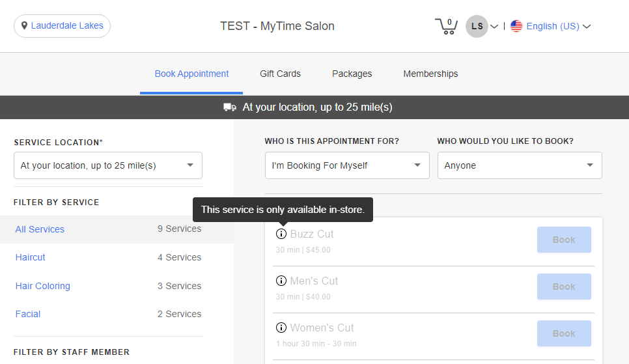This screenshot has width=629, height=364.
Task: Click '30 min | $45.00' price text
Action: (303, 250)
